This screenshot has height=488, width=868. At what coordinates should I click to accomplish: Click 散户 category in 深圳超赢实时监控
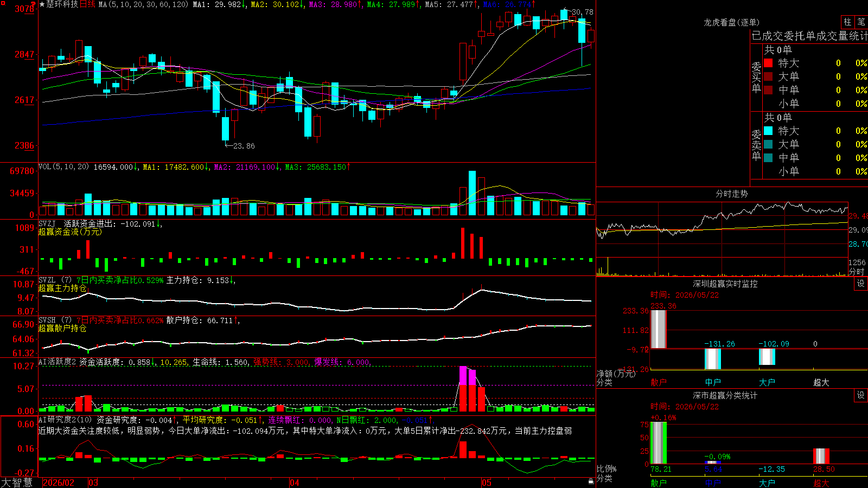click(659, 382)
